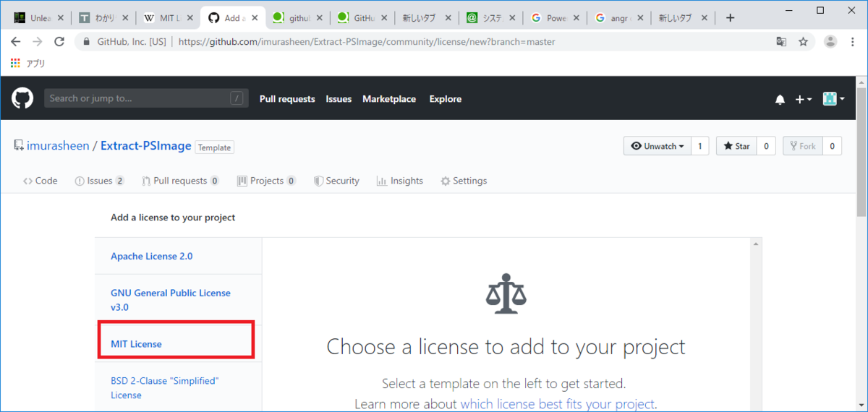868x412 pixels.
Task: Open the Projects tab
Action: [266, 181]
